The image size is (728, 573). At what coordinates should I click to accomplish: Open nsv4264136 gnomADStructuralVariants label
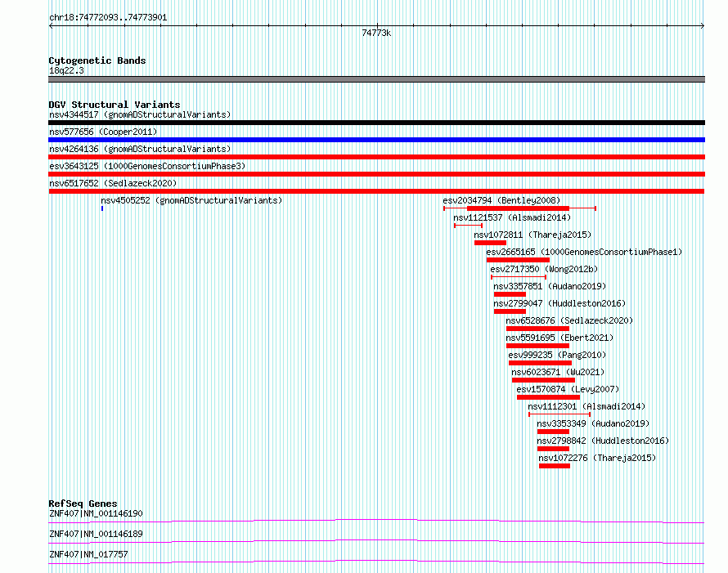tap(140, 149)
